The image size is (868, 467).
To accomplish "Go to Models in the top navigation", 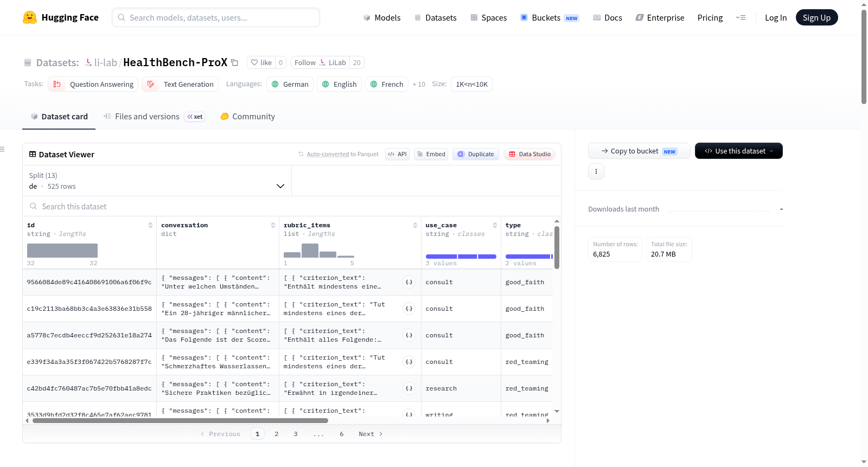I will [382, 17].
